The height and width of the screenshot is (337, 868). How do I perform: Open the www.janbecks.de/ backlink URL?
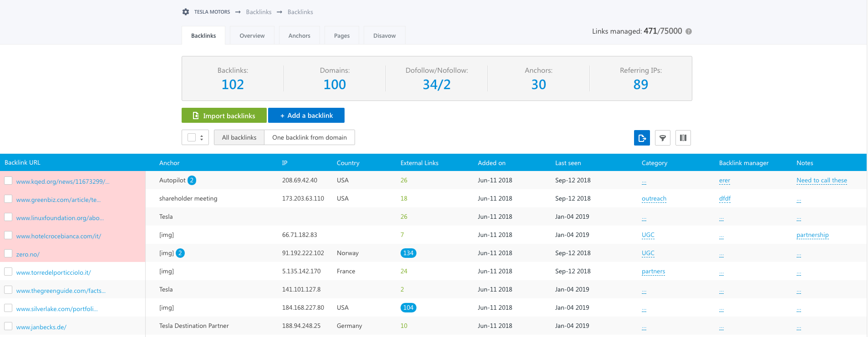coord(41,327)
